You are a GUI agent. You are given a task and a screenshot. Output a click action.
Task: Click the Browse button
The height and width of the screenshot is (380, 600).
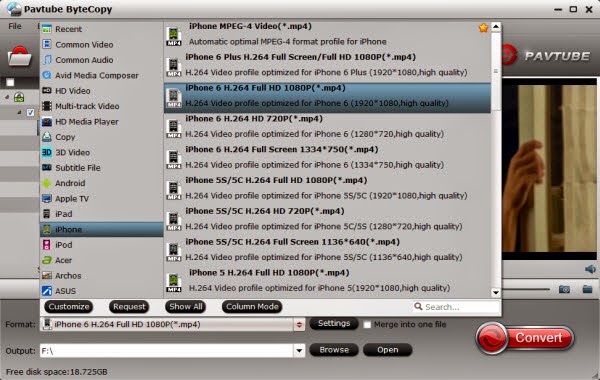(334, 350)
